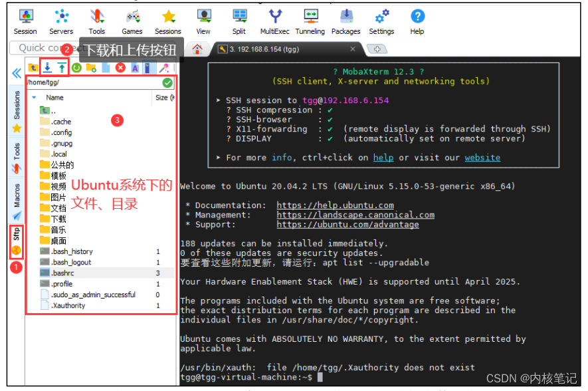Open a new tab with plus button
This screenshot has width=588, height=391.
377,49
